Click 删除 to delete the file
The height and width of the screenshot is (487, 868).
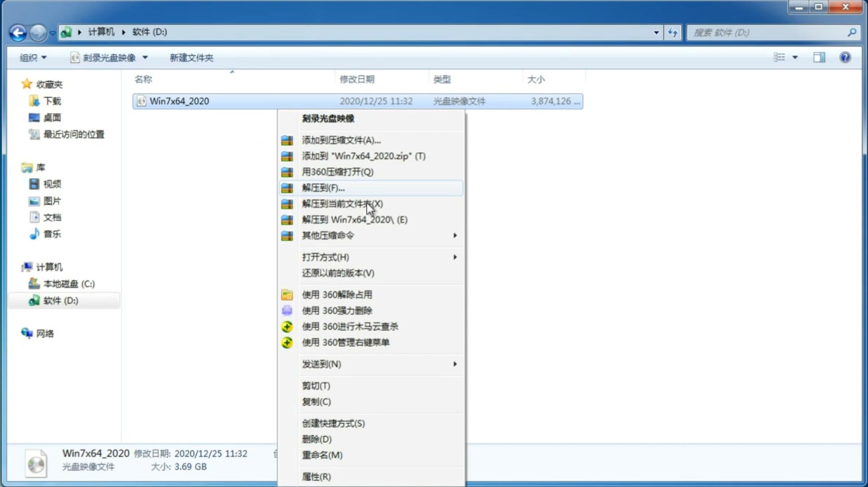click(317, 439)
